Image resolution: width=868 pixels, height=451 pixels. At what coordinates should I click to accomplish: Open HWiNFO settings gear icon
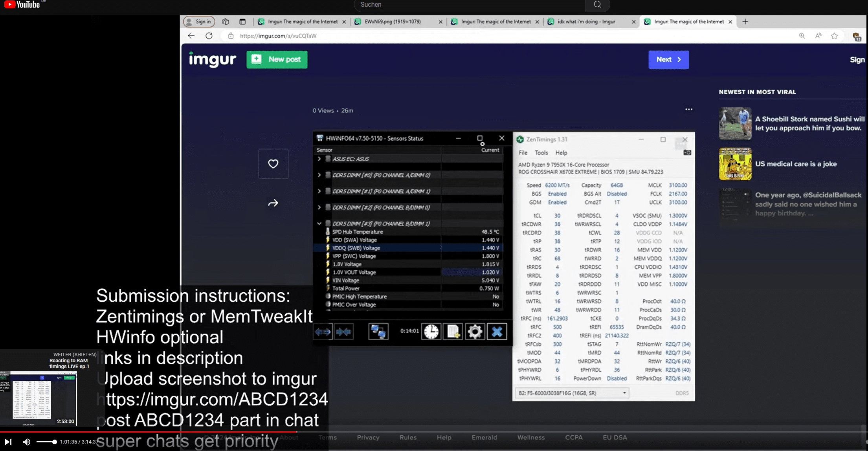tap(475, 332)
